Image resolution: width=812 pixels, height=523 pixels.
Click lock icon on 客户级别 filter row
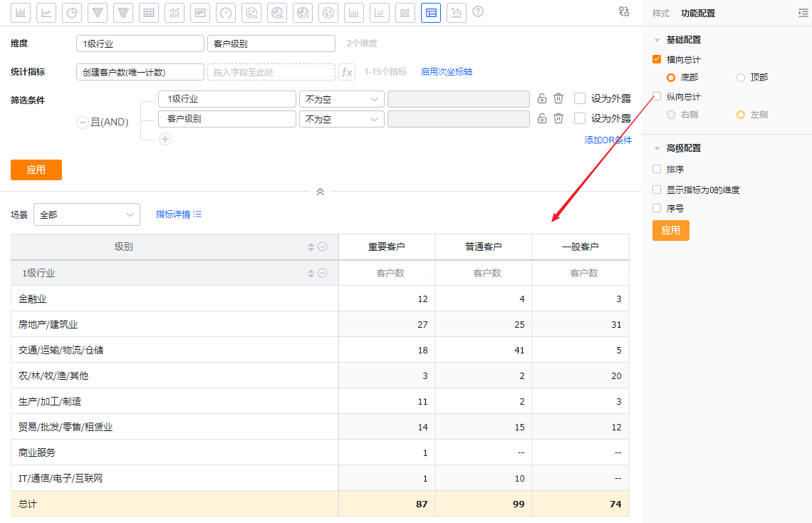[x=542, y=119]
